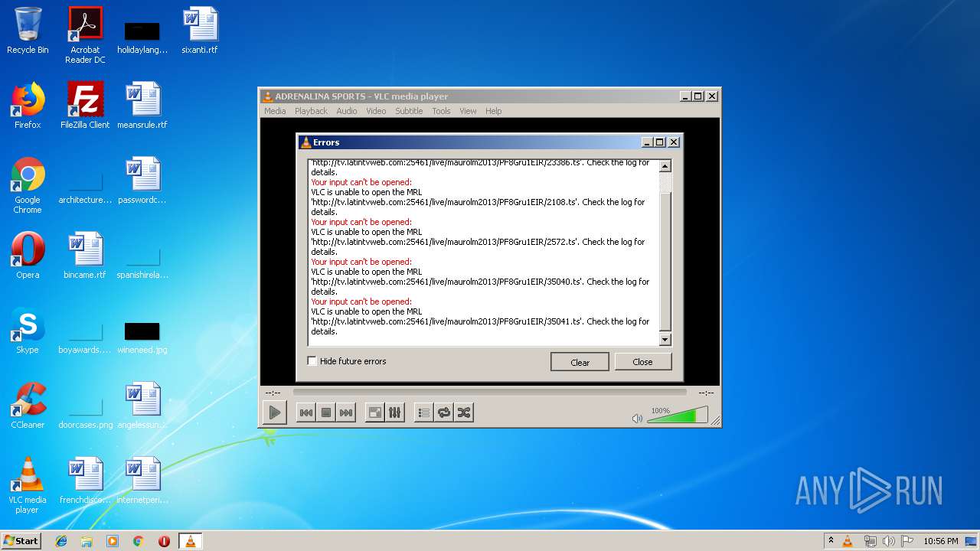
Task: Select FileZilla Client desktop icon
Action: coord(85,106)
